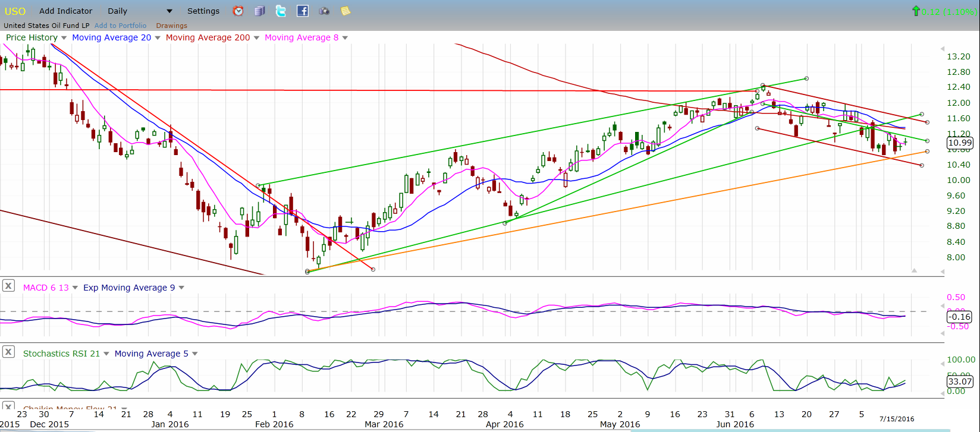Close the Stochastics RSI 21 indicator panel
This screenshot has height=432, width=980.
pyautogui.click(x=8, y=352)
